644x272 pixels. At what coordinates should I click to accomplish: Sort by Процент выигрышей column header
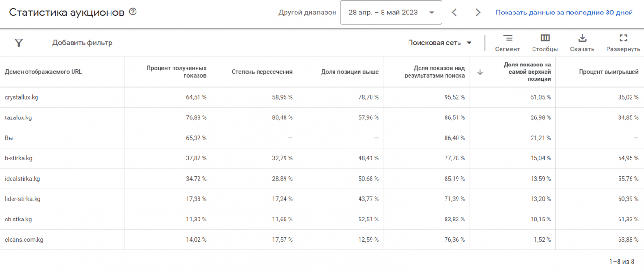pyautogui.click(x=608, y=72)
